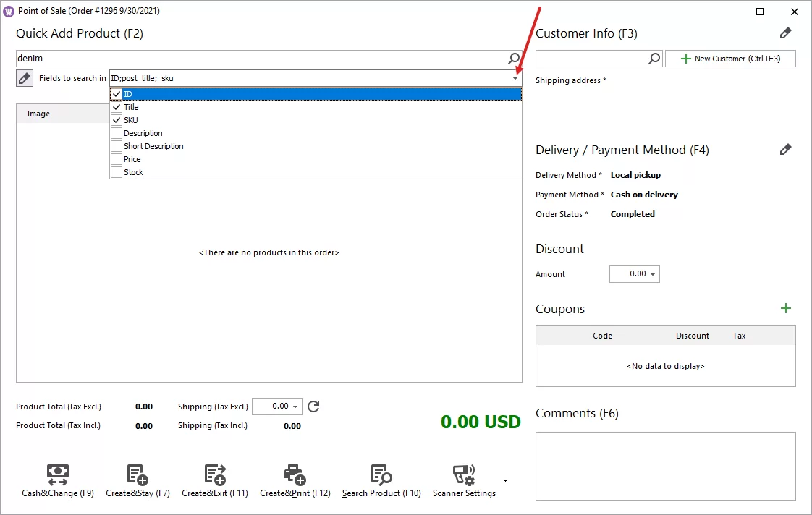Enable the Description search field checkbox

pyautogui.click(x=116, y=133)
